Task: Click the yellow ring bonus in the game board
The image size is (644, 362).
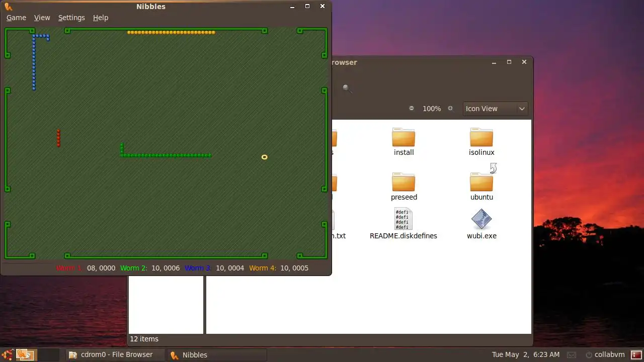Action: pyautogui.click(x=264, y=157)
